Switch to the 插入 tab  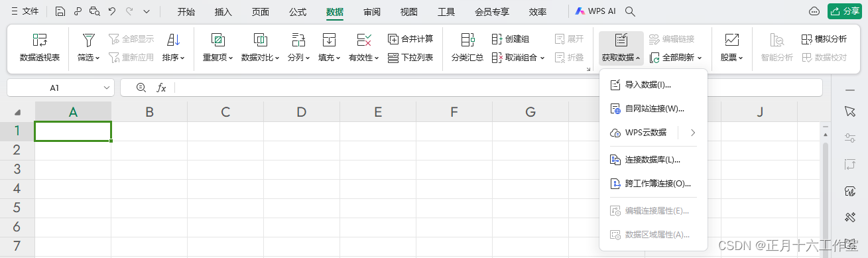tap(223, 12)
